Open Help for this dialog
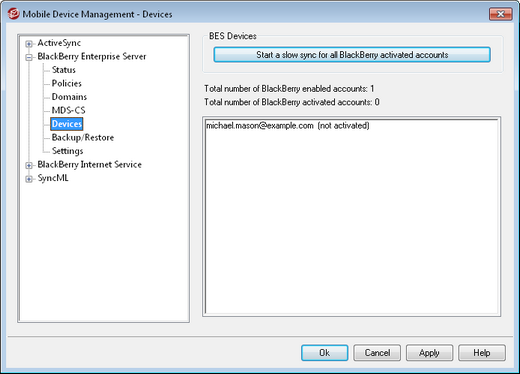Image resolution: width=520 pixels, height=374 pixels. click(482, 353)
